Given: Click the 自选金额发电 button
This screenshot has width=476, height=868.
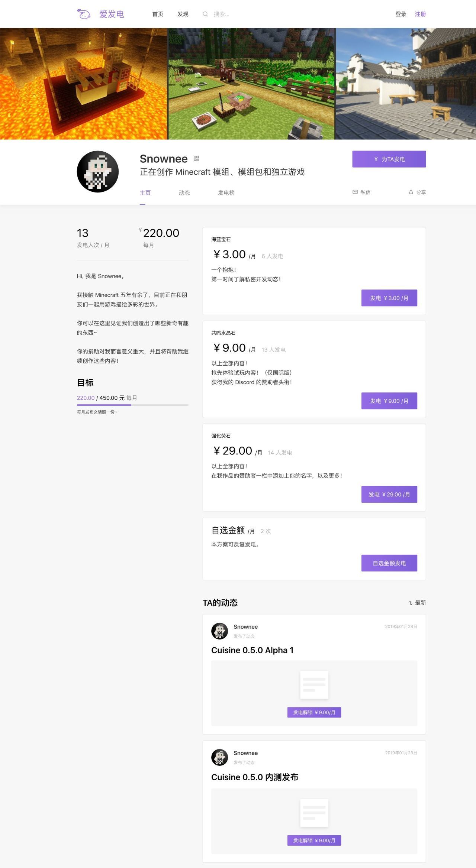Looking at the screenshot, I should [x=389, y=563].
